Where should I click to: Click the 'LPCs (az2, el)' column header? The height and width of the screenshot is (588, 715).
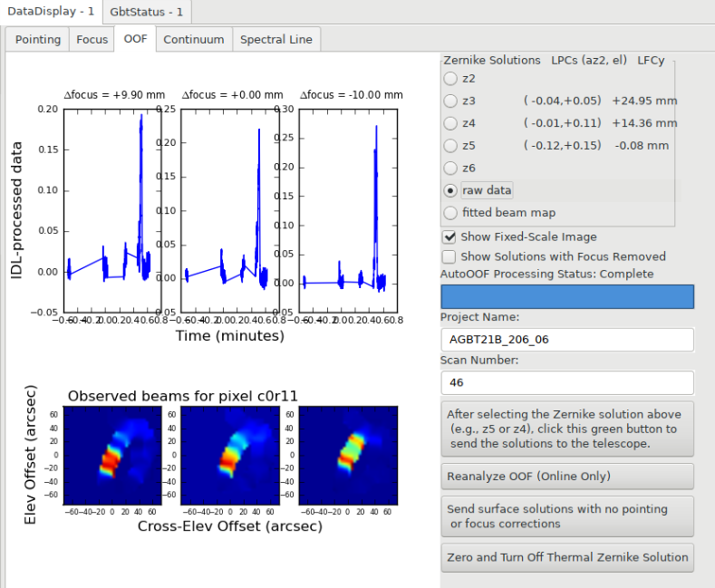click(589, 60)
